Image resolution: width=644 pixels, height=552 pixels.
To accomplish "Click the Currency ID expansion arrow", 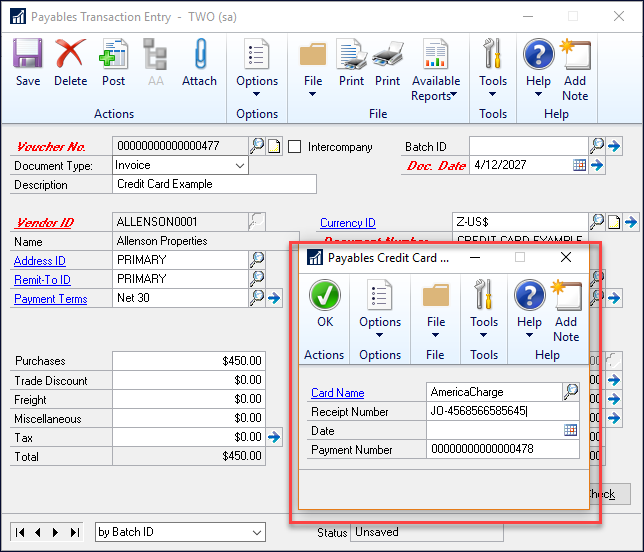I will 631,222.
